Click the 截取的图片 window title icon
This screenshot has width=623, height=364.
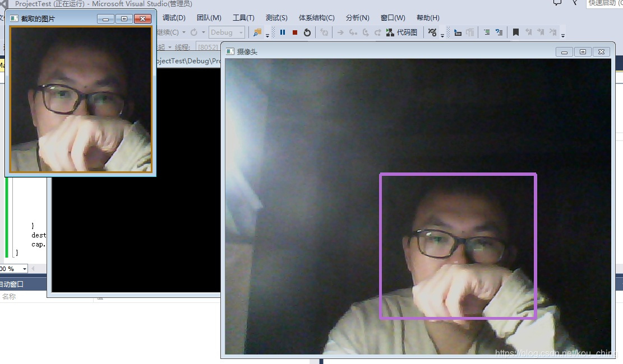(14, 18)
